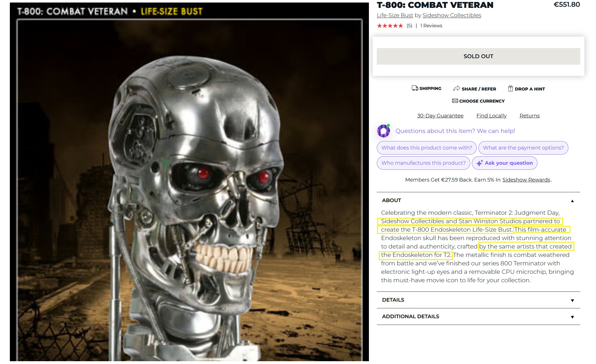Click the shipping truck icon
The width and height of the screenshot is (596, 364).
[415, 88]
